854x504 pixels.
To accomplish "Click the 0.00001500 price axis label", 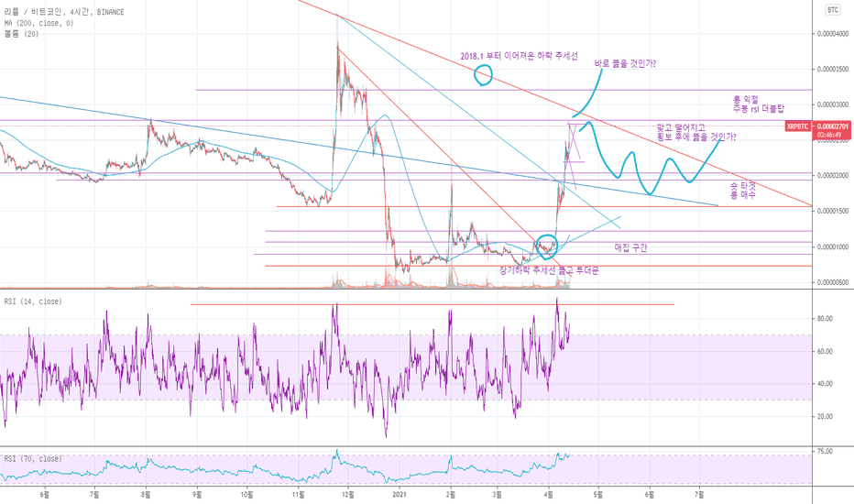I will [x=833, y=211].
